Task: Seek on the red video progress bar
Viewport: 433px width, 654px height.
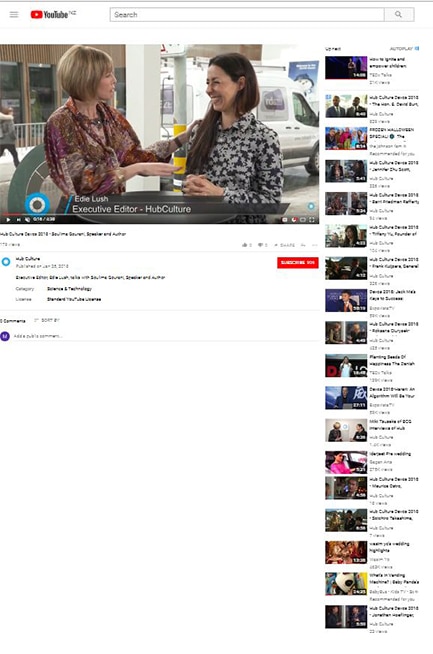Action: pyautogui.click(x=159, y=214)
